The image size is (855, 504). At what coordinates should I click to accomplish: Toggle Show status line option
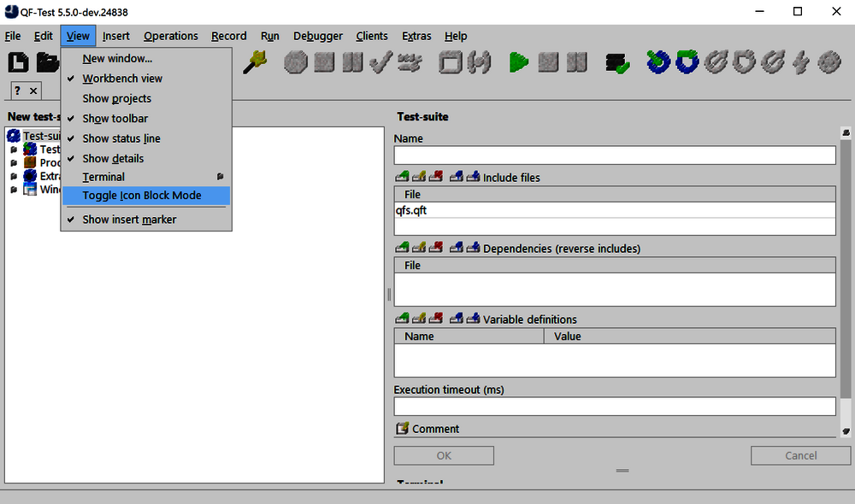[121, 138]
